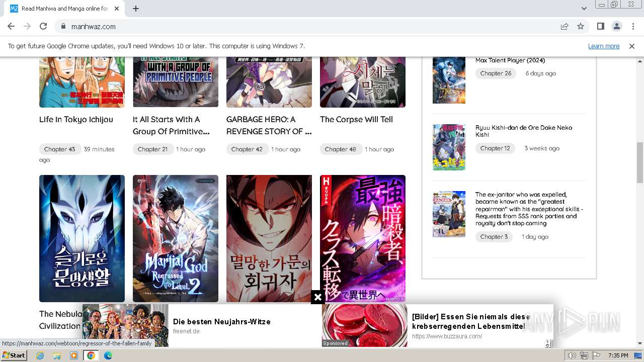
Task: Open Windows Media Player from the taskbar
Action: tap(74, 355)
